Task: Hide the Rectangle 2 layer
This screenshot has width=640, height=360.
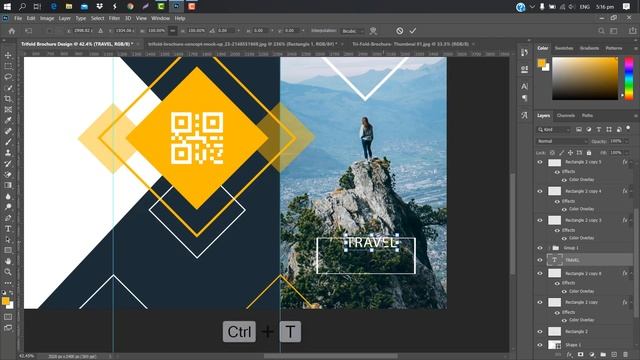Action: 540,331
